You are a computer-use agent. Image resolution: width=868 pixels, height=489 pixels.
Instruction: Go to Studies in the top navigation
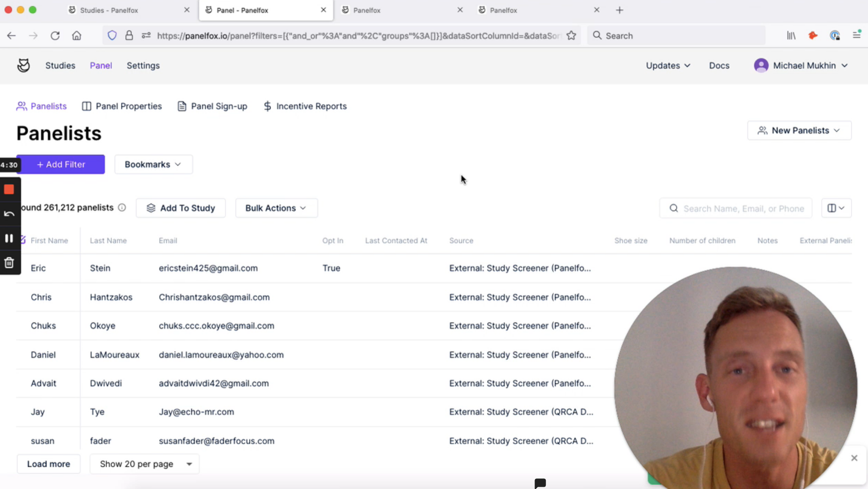[60, 66]
